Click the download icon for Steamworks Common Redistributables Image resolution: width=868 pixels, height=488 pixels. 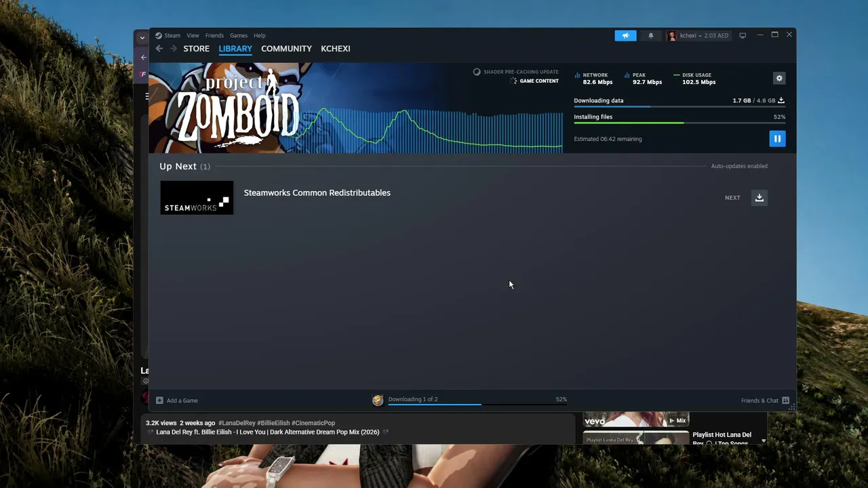tap(759, 198)
